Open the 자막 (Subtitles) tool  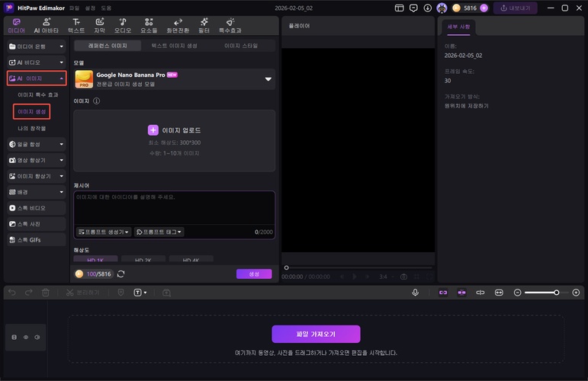click(x=99, y=26)
